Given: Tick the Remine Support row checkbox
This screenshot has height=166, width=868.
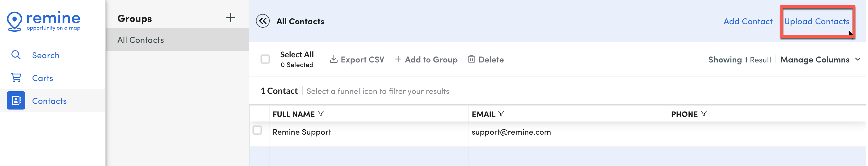Looking at the screenshot, I should point(257,130).
